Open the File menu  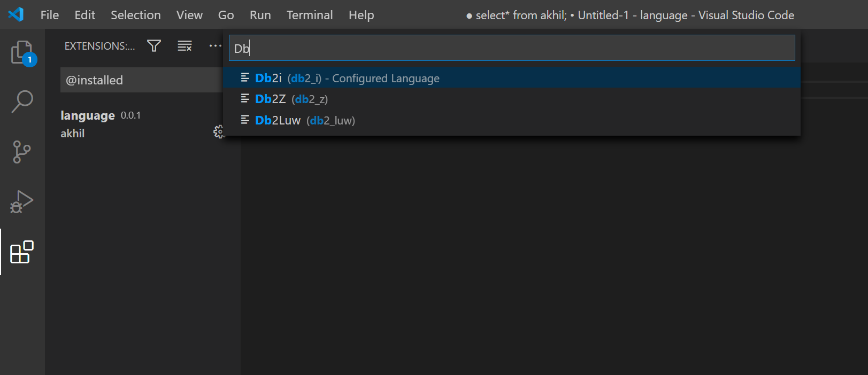[50, 15]
